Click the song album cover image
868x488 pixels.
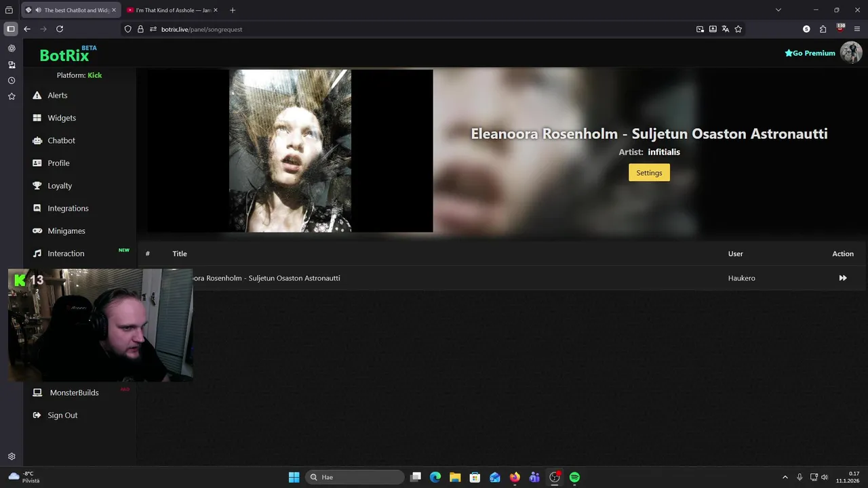point(290,151)
